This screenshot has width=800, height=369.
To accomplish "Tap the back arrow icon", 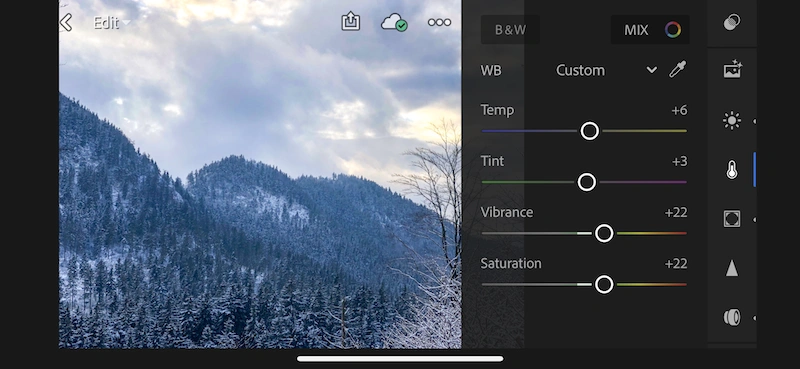I will pyautogui.click(x=66, y=22).
